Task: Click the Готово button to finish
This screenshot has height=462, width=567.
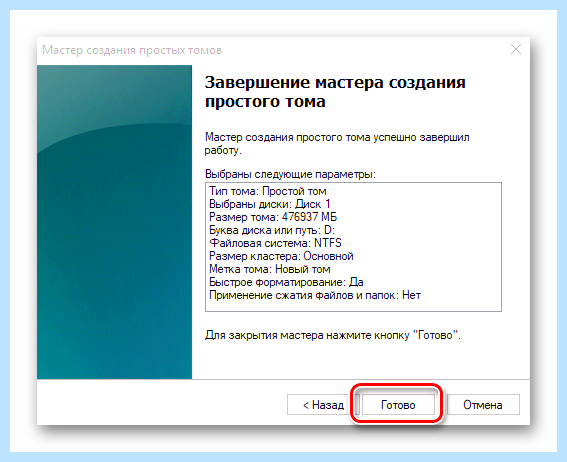Action: pos(398,405)
